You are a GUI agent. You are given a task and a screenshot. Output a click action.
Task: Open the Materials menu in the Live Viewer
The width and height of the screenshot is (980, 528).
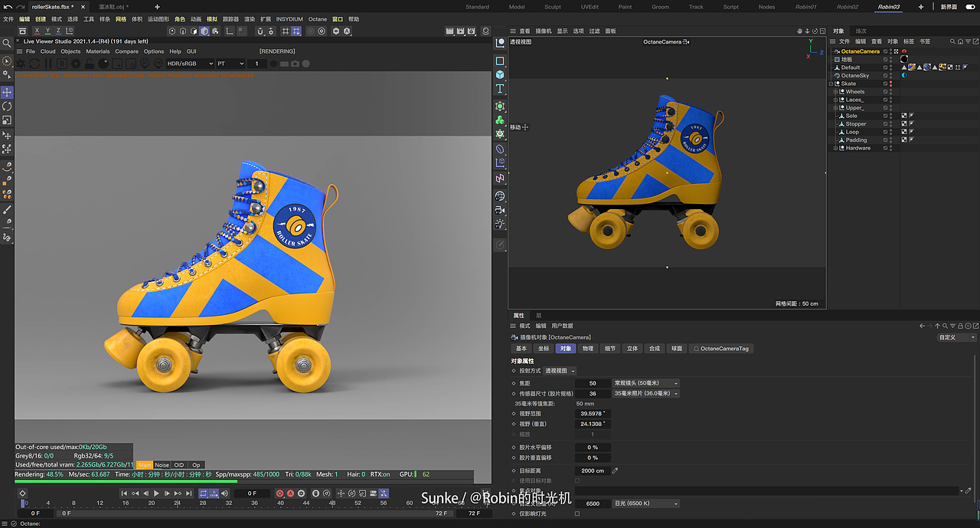98,51
